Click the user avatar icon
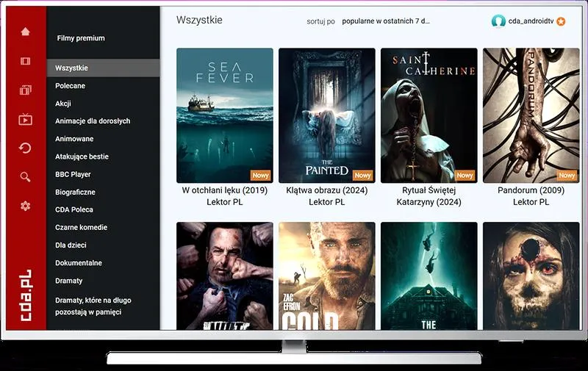The width and height of the screenshot is (588, 371). pyautogui.click(x=498, y=21)
